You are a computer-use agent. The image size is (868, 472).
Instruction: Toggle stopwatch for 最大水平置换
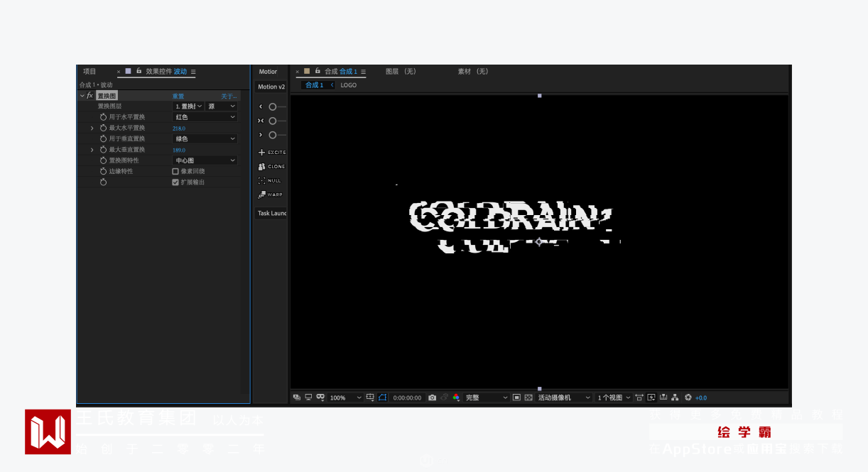[x=103, y=128]
